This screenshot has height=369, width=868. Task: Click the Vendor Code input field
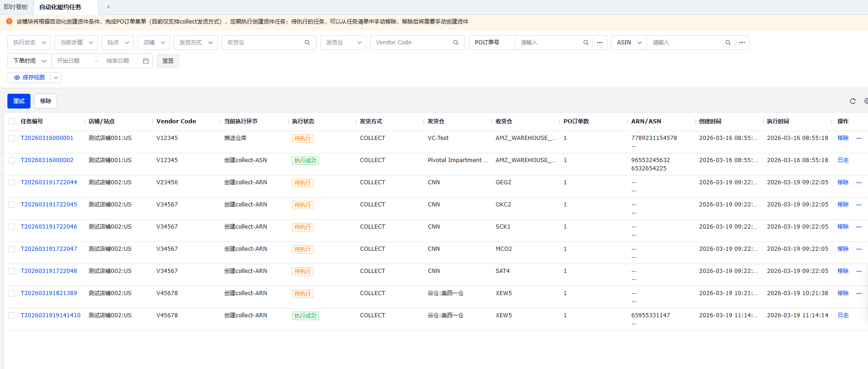click(411, 42)
